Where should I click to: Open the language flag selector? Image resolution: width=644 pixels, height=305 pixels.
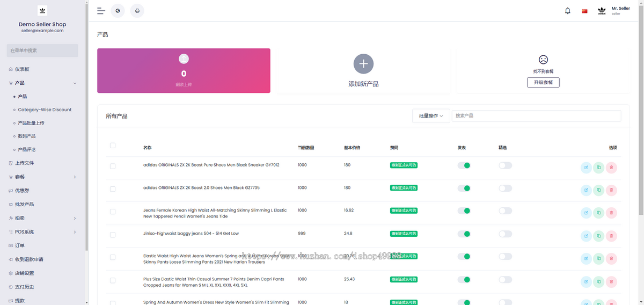584,11
